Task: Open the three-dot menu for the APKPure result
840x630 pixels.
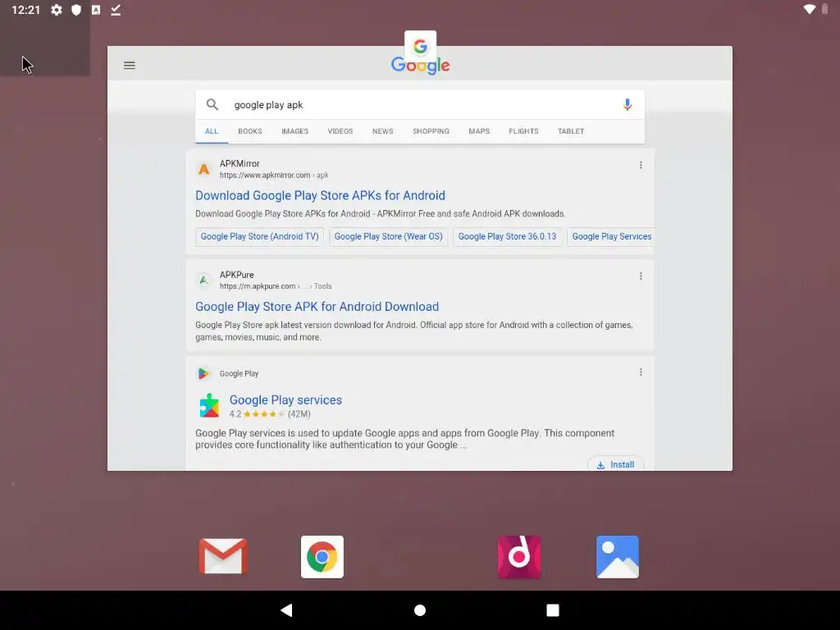Action: point(641,276)
